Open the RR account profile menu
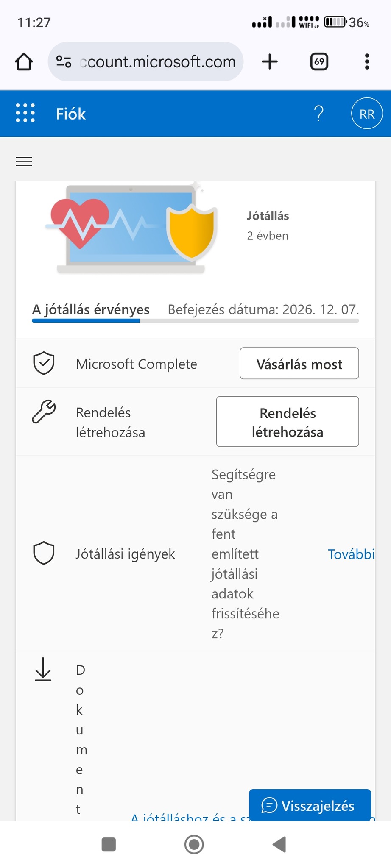This screenshot has height=868, width=391. (367, 114)
